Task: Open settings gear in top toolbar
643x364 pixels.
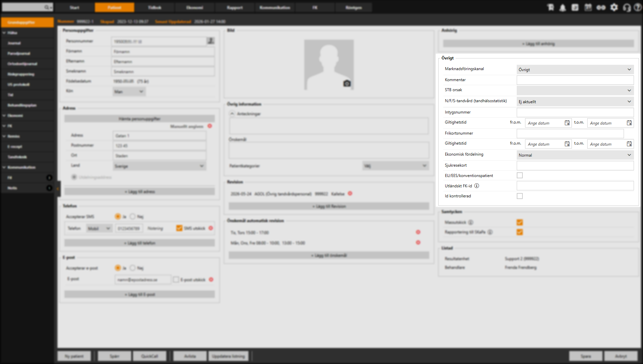Action: (614, 7)
